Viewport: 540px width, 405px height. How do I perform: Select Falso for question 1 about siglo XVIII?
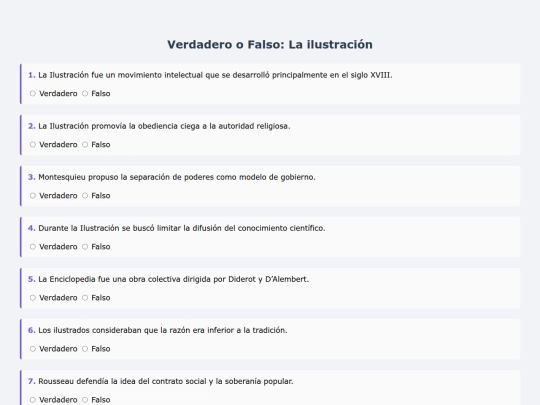coord(85,93)
